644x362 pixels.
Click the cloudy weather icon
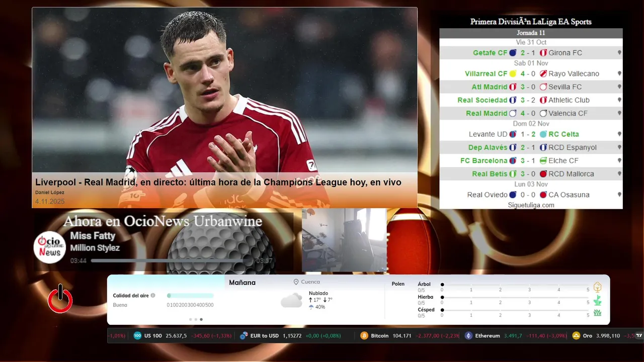coord(291,301)
